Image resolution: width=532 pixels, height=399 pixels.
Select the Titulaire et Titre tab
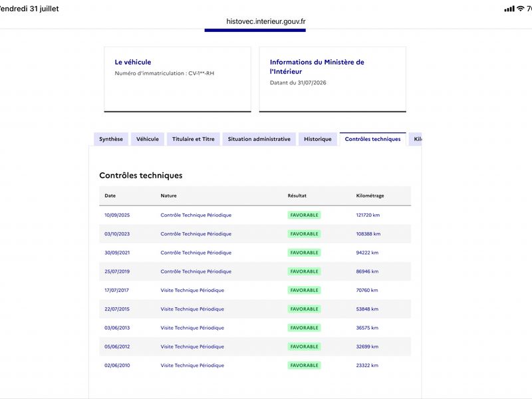(194, 139)
